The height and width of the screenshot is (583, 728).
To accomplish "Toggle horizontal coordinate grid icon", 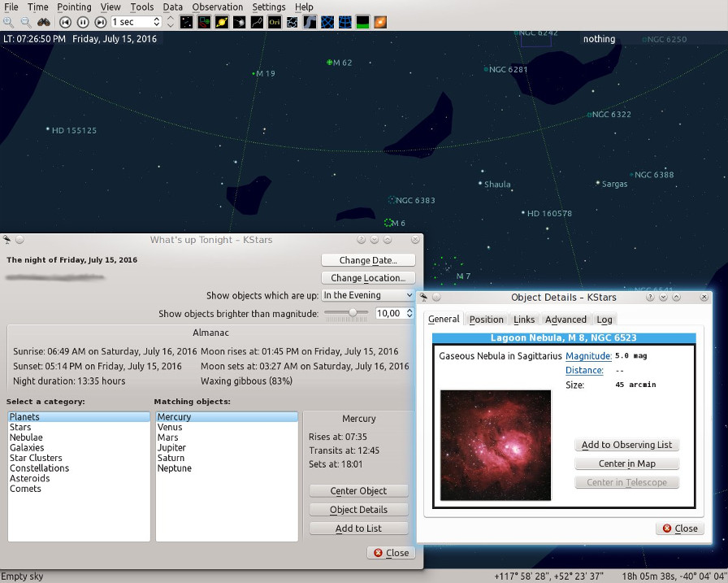I will tap(345, 22).
